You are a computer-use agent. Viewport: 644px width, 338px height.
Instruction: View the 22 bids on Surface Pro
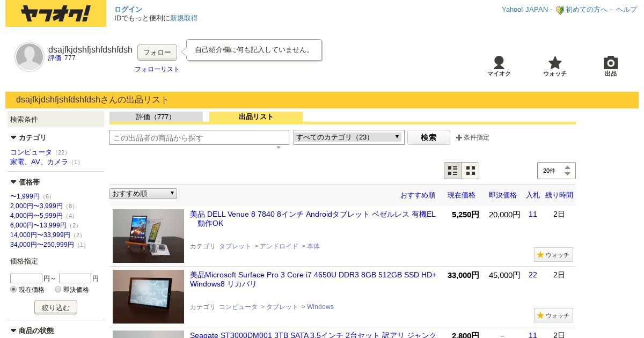533,275
